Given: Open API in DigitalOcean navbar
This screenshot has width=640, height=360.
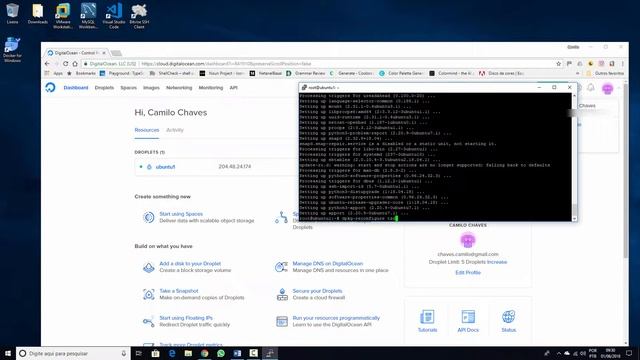Looking at the screenshot, I should tap(233, 88).
